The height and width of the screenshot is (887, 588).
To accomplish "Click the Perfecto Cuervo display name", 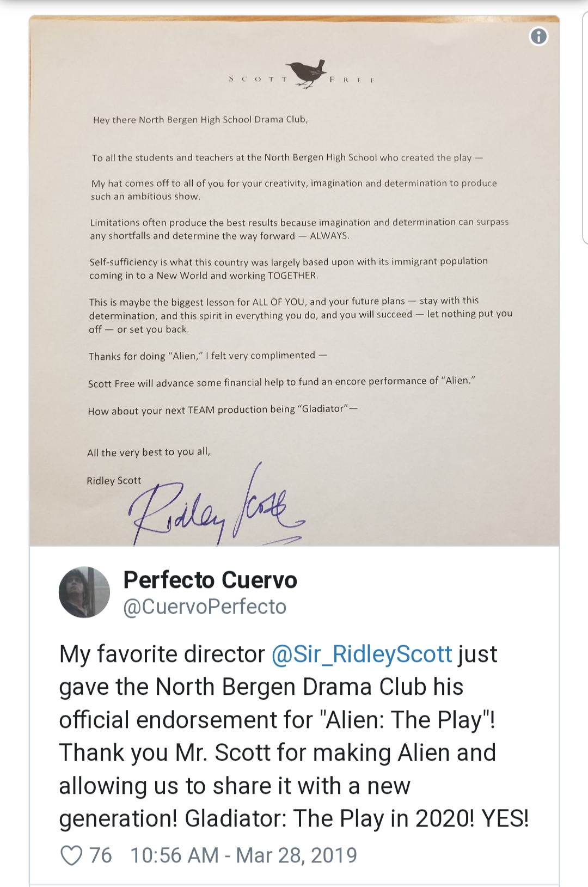I will [210, 580].
